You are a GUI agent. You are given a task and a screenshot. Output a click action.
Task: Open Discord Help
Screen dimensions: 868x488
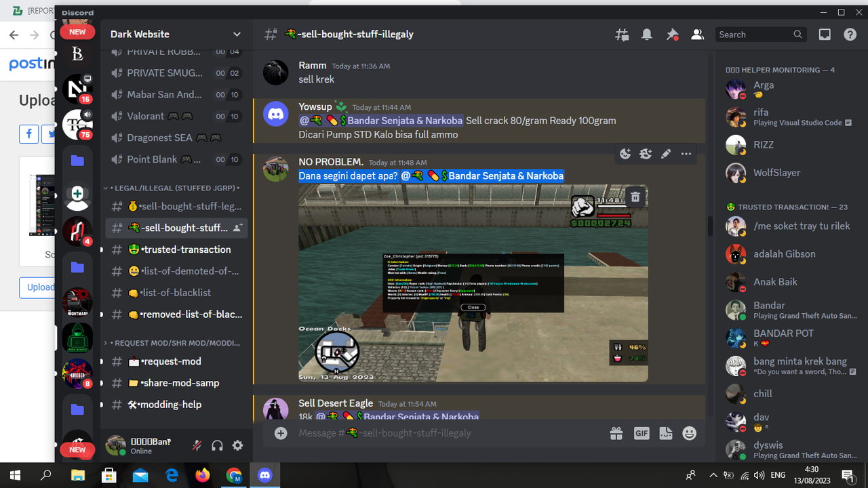[850, 35]
